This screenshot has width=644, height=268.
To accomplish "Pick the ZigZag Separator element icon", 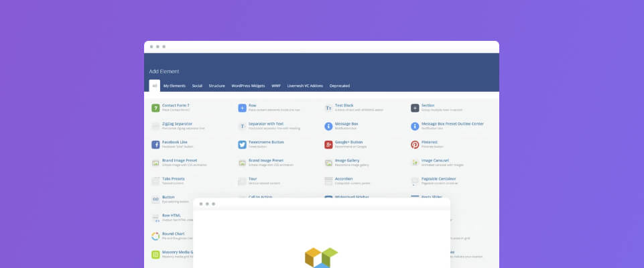I will pyautogui.click(x=155, y=127).
